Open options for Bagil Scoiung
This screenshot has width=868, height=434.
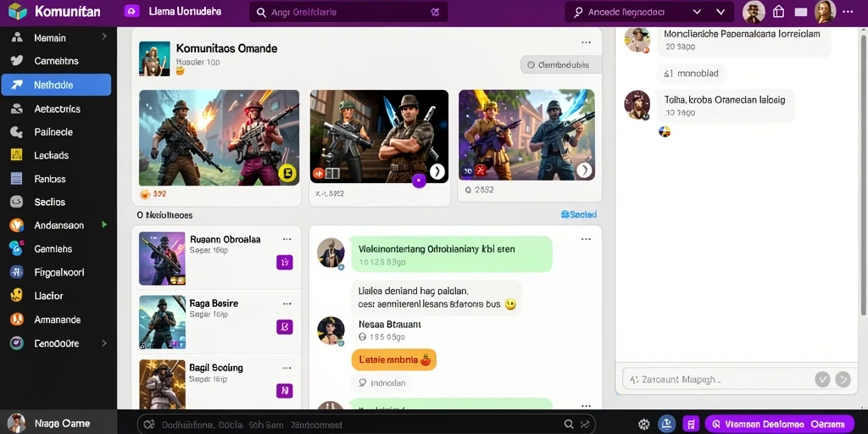[x=287, y=368]
